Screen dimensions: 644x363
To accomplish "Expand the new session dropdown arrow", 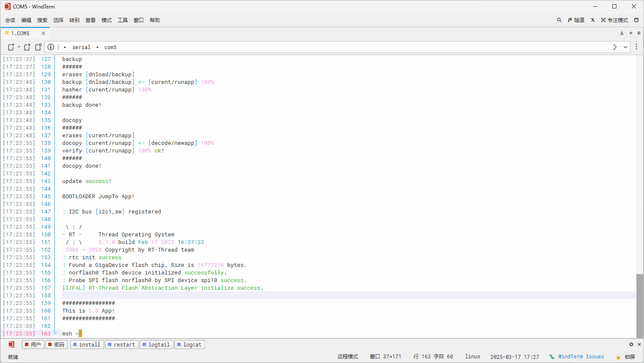I will click(19, 47).
